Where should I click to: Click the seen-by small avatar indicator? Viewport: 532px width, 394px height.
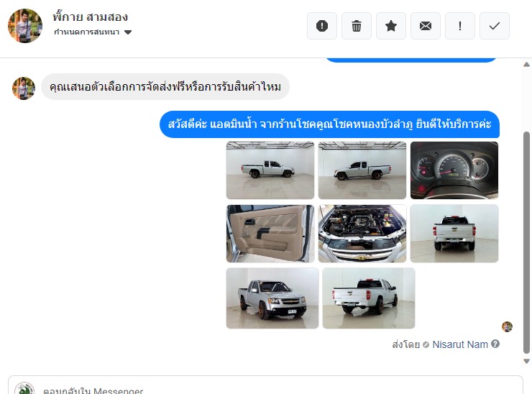tap(508, 327)
